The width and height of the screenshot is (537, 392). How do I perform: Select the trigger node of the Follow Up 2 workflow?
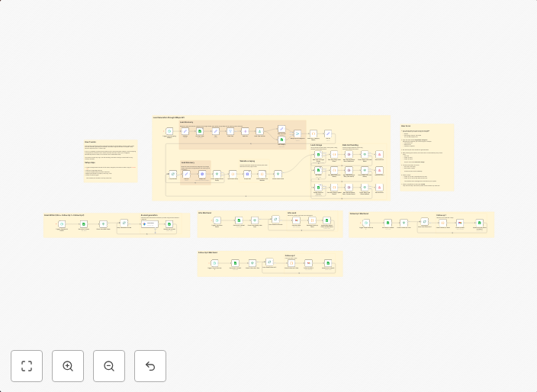click(x=214, y=263)
